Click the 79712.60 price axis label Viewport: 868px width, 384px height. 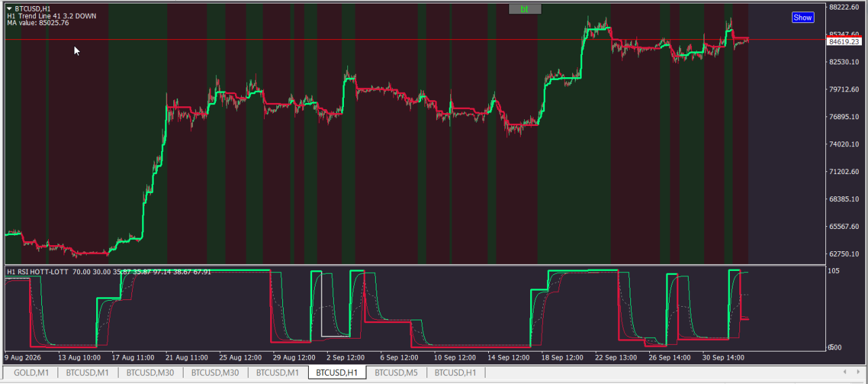844,89
